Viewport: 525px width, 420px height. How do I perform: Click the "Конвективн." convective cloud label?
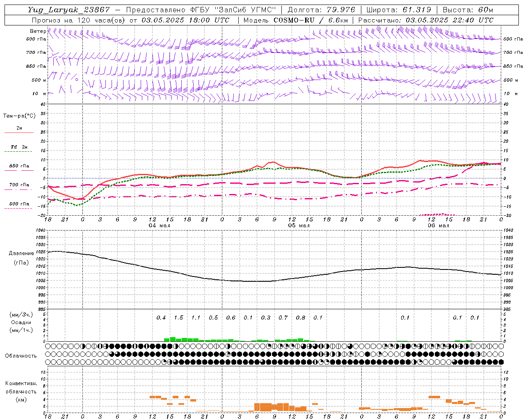tap(21, 383)
